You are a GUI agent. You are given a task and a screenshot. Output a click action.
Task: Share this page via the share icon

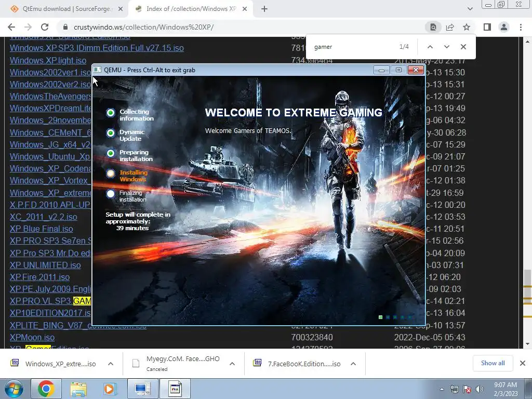(x=450, y=27)
